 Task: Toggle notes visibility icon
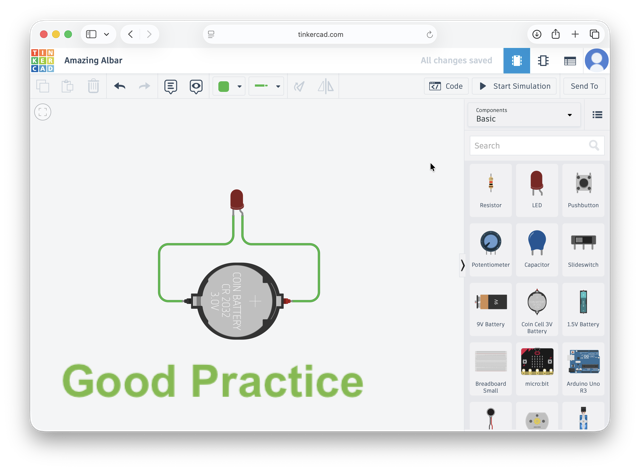coord(196,87)
